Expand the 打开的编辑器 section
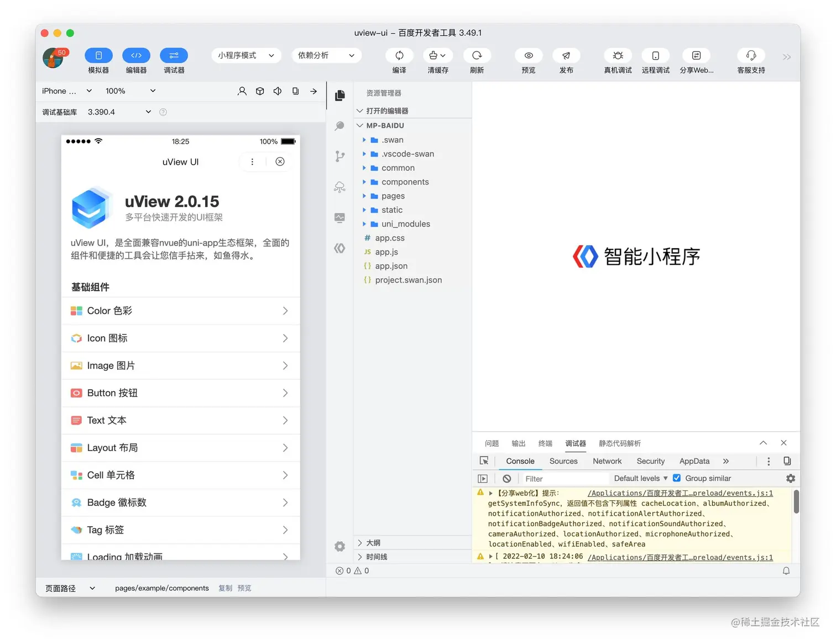836x644 pixels. click(412, 111)
